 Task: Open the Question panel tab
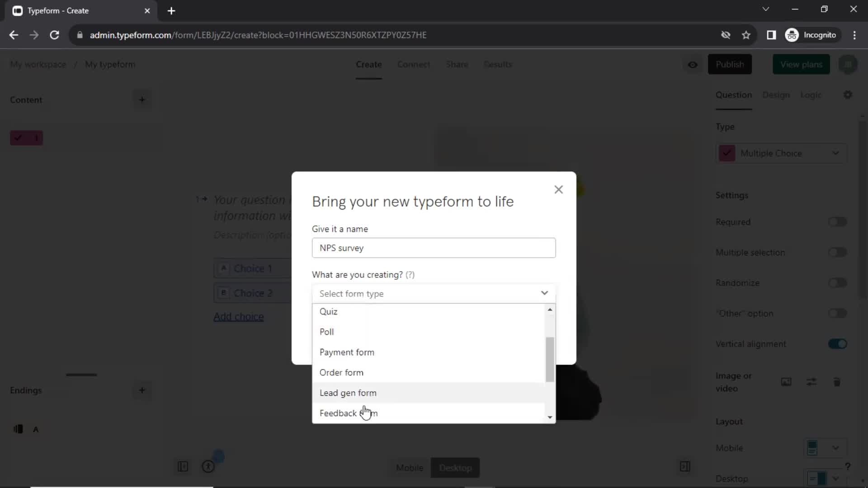click(x=733, y=95)
